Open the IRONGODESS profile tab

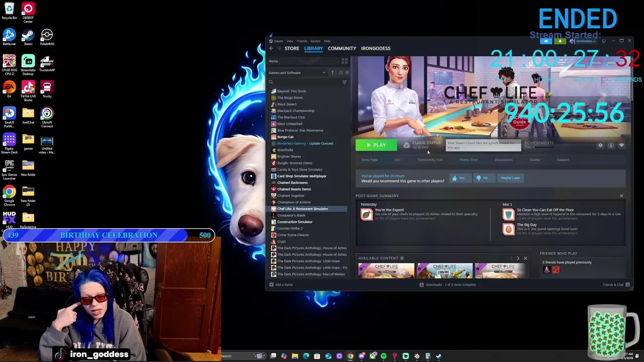click(376, 48)
